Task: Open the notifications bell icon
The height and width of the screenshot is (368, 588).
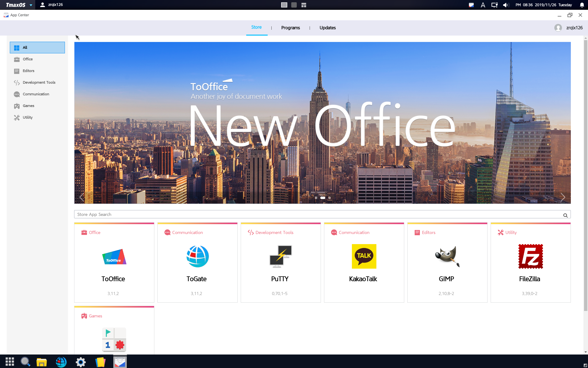Action: (x=582, y=5)
